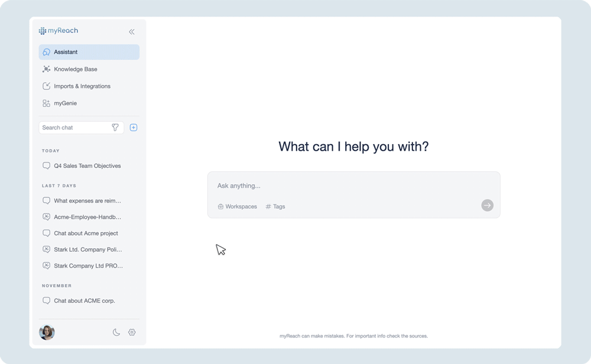Open Settings via the gear icon

[x=132, y=332]
